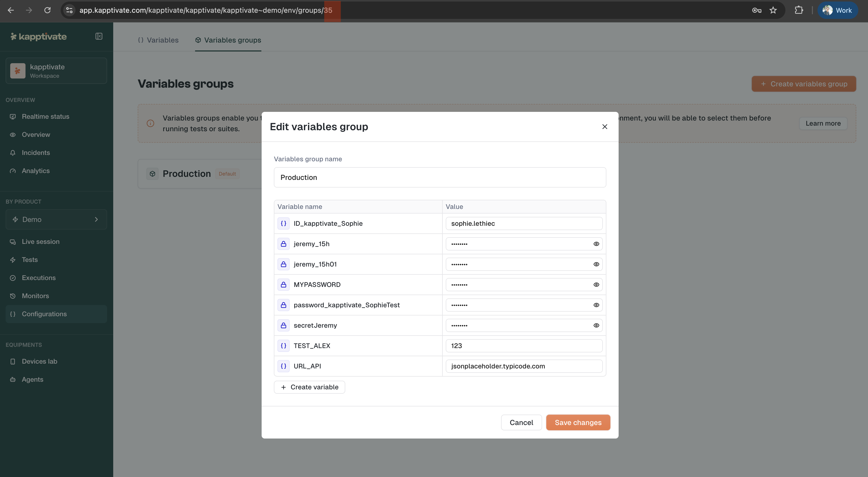Image resolution: width=868 pixels, height=477 pixels.
Task: Click the lock icon next to MYPASSWORD
Action: pos(283,284)
